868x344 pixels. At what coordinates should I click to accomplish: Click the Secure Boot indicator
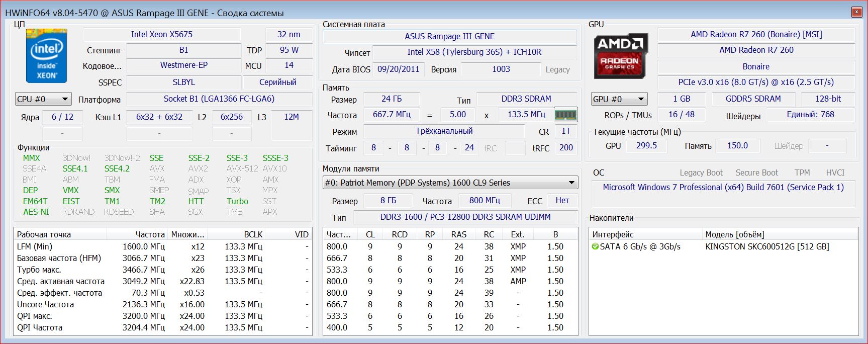[x=756, y=173]
